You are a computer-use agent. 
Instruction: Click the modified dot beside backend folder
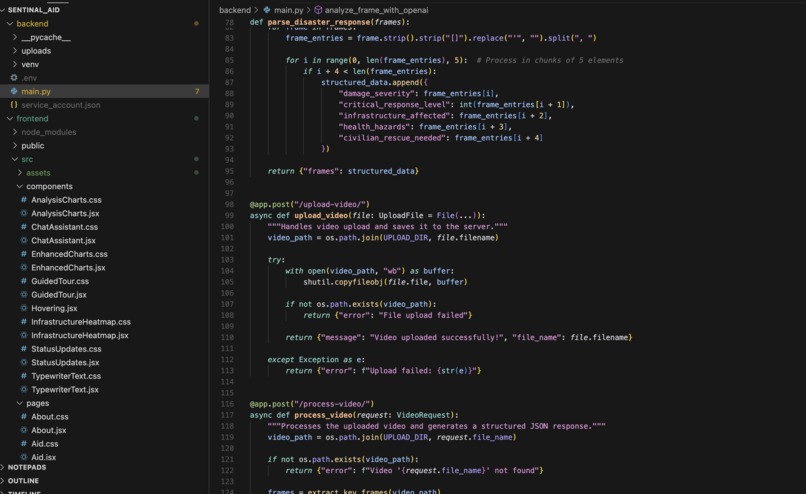pos(196,24)
